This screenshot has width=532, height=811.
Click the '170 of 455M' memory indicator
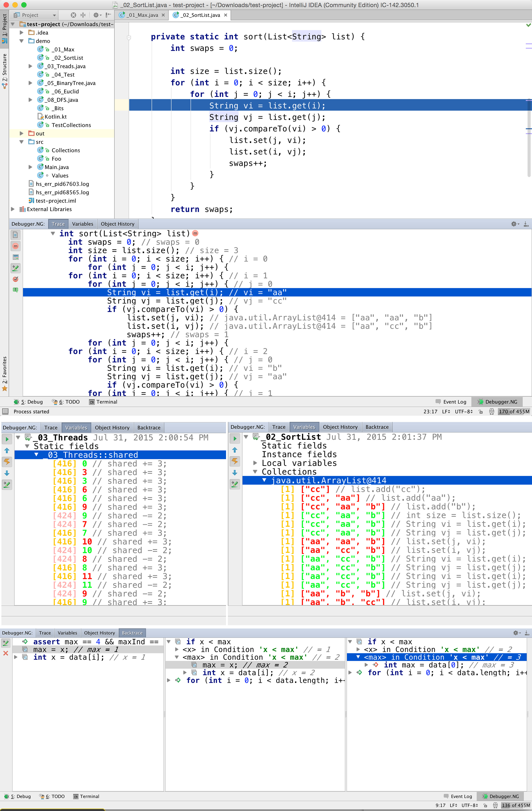click(514, 412)
